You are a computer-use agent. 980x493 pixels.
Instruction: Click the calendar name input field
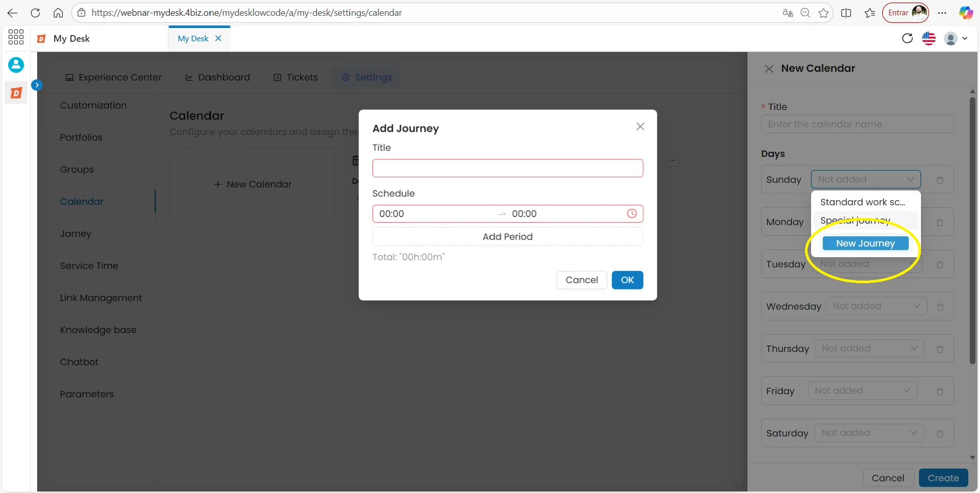[857, 124]
